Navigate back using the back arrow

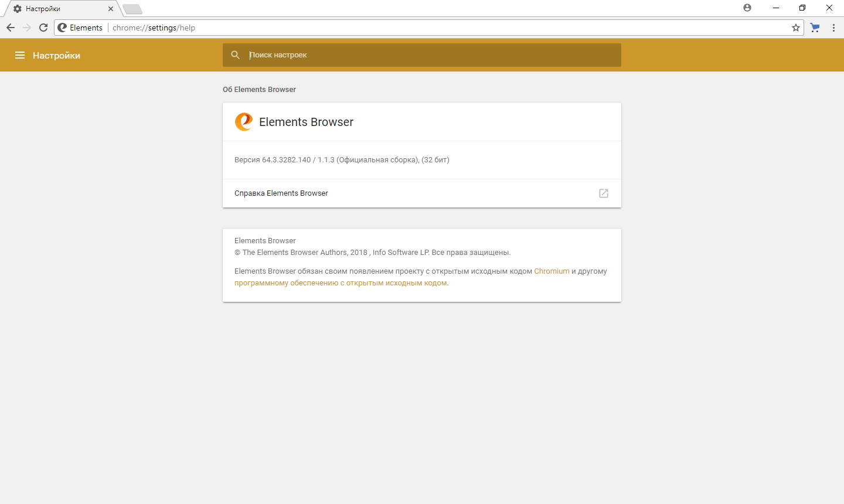click(10, 27)
